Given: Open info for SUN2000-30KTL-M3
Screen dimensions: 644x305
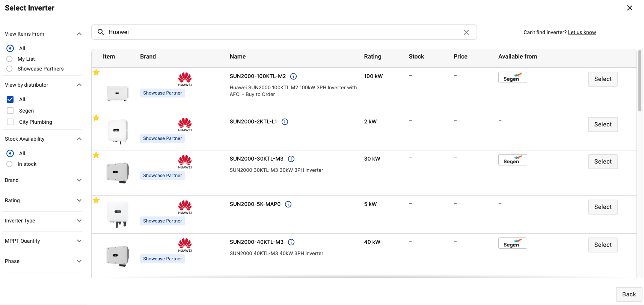Looking at the screenshot, I should click(x=291, y=159).
